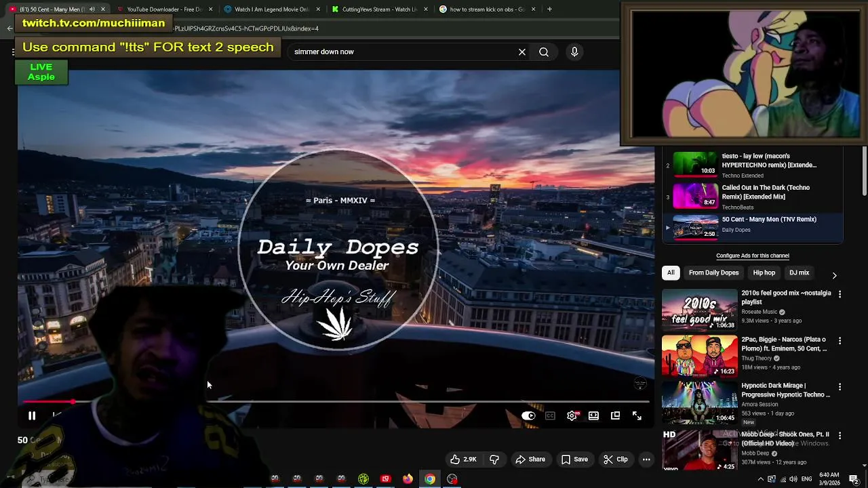
Task: Open options for Mobb Deep Shook Ones
Action: (840, 434)
